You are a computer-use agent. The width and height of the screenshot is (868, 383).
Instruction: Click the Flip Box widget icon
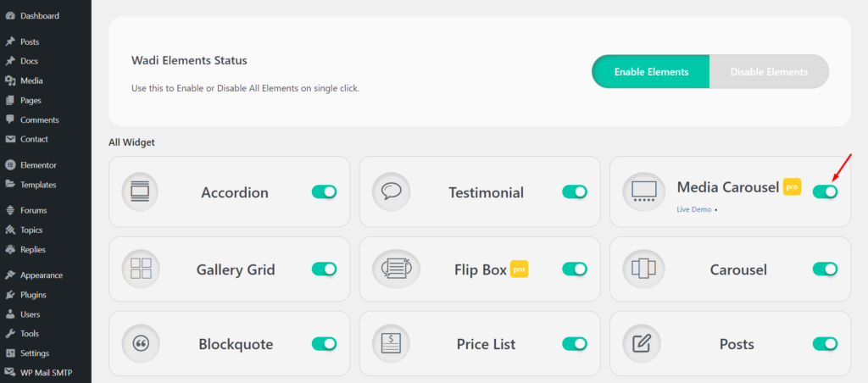coord(396,269)
